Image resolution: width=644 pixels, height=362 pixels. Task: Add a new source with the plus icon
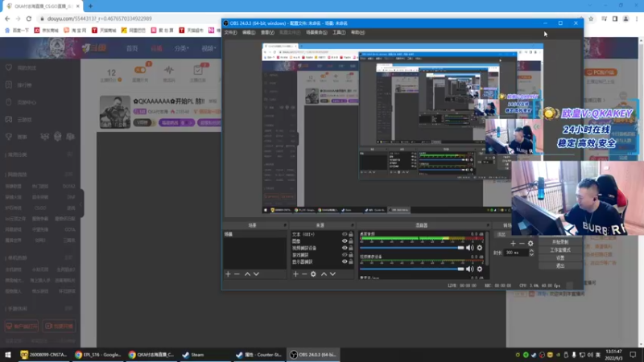pos(295,274)
